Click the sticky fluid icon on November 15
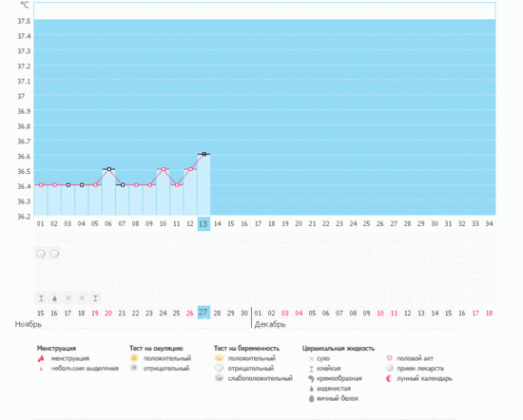523x420 pixels. (41, 298)
